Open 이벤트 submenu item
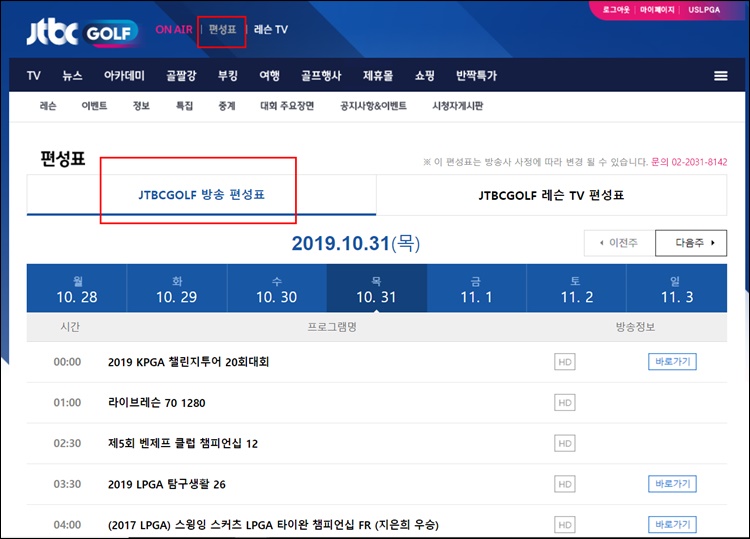The image size is (750, 539). 94,106
